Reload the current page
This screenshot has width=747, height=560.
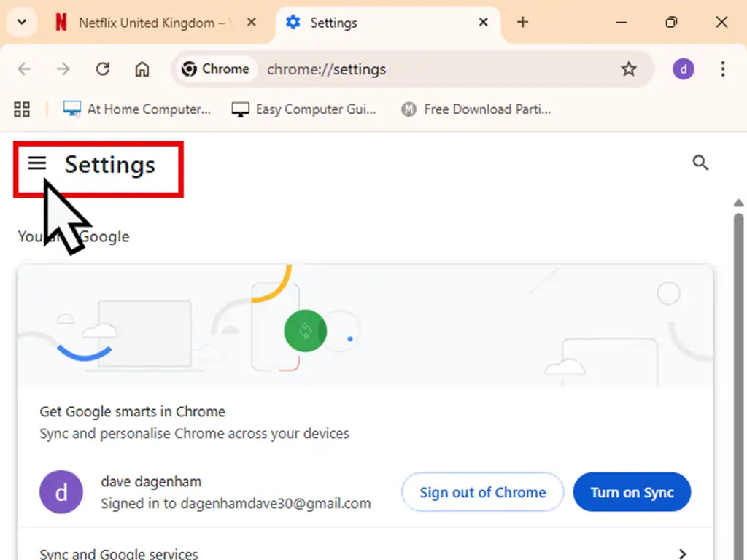(103, 69)
